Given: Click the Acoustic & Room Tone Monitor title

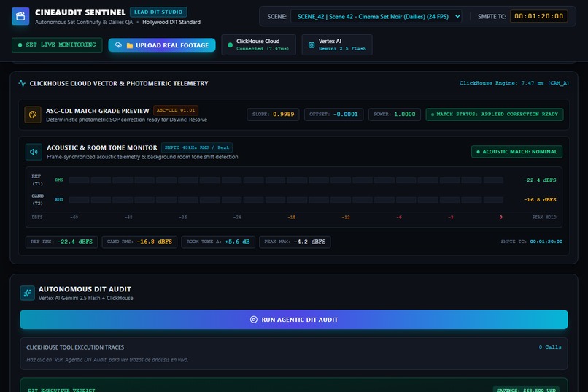Looking at the screenshot, I should click(x=102, y=147).
